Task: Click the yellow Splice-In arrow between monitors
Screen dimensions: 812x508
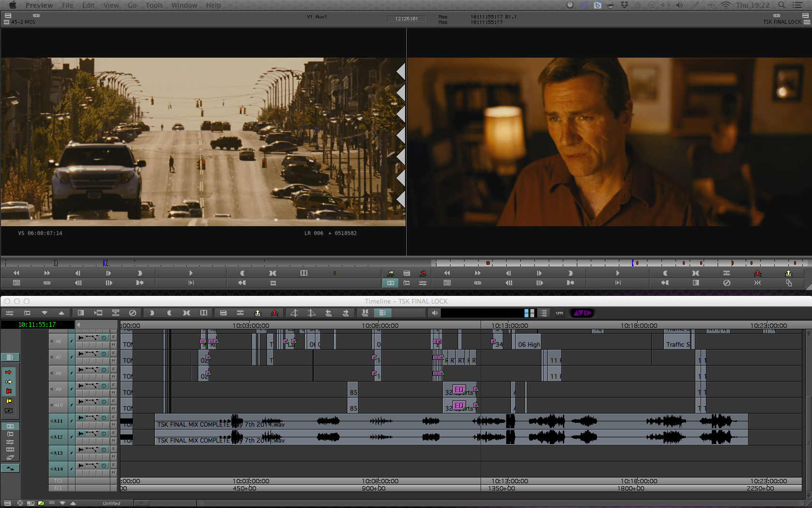Action: [x=391, y=273]
